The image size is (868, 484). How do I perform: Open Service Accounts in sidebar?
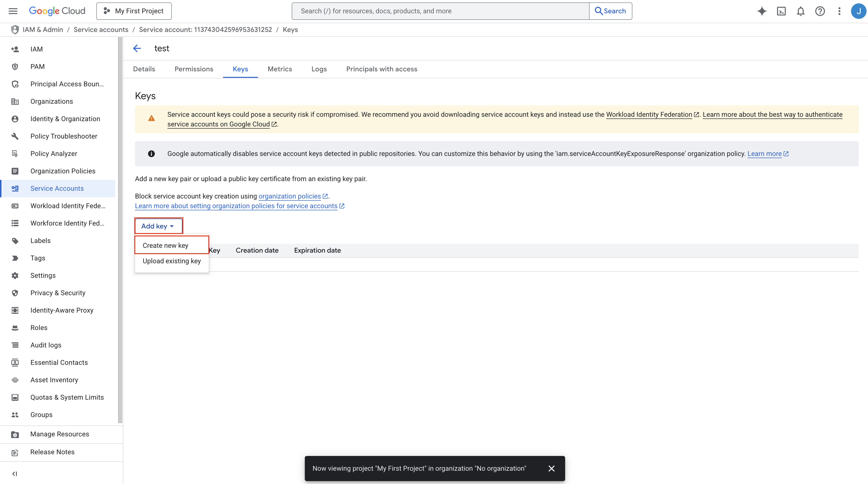pyautogui.click(x=58, y=189)
